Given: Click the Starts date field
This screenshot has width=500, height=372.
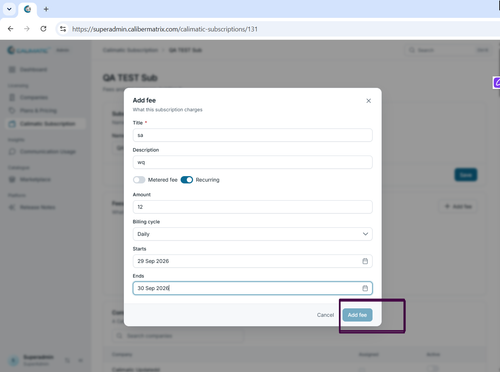Looking at the screenshot, I should click(252, 261).
